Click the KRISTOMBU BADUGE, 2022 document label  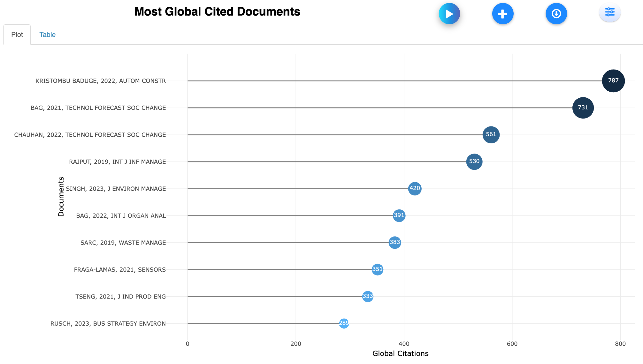(x=100, y=81)
